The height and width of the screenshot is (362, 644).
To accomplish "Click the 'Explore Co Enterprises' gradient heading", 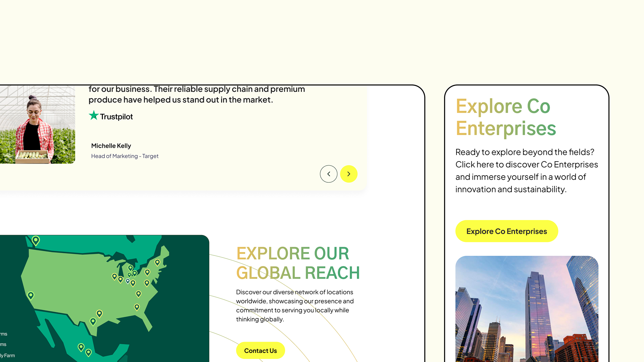I will [506, 117].
